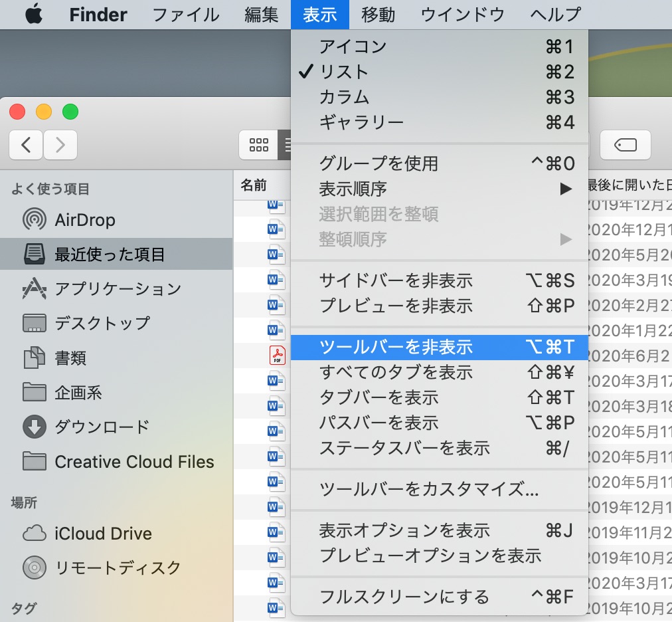The image size is (672, 622).
Task: Select ツールバーを非表示 menu item
Action: pyautogui.click(x=440, y=347)
